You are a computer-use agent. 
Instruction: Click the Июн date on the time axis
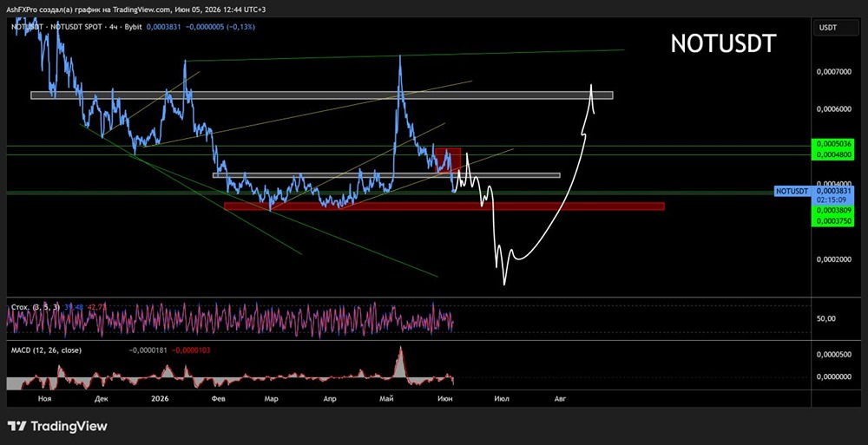445,398
